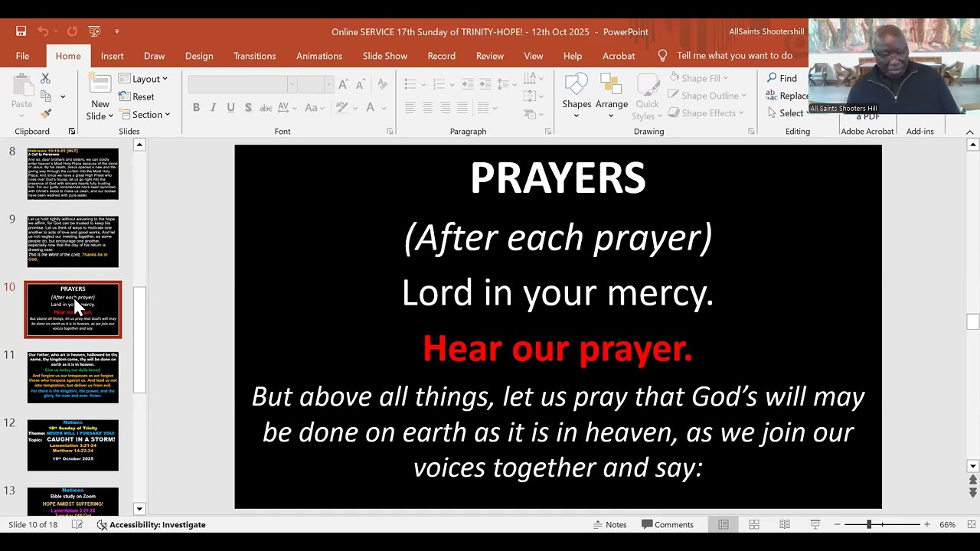Center the text alignment

(428, 108)
